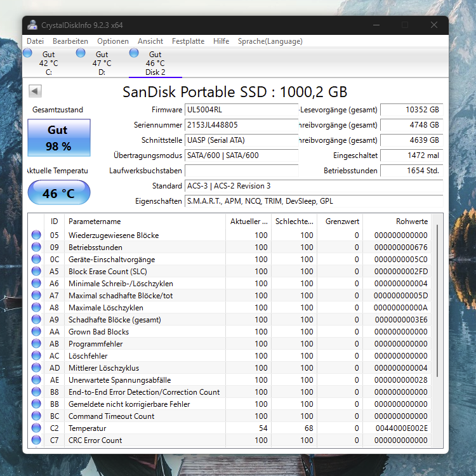Click the Schlechte column header
Screen dimensions: 476x476
(294, 221)
